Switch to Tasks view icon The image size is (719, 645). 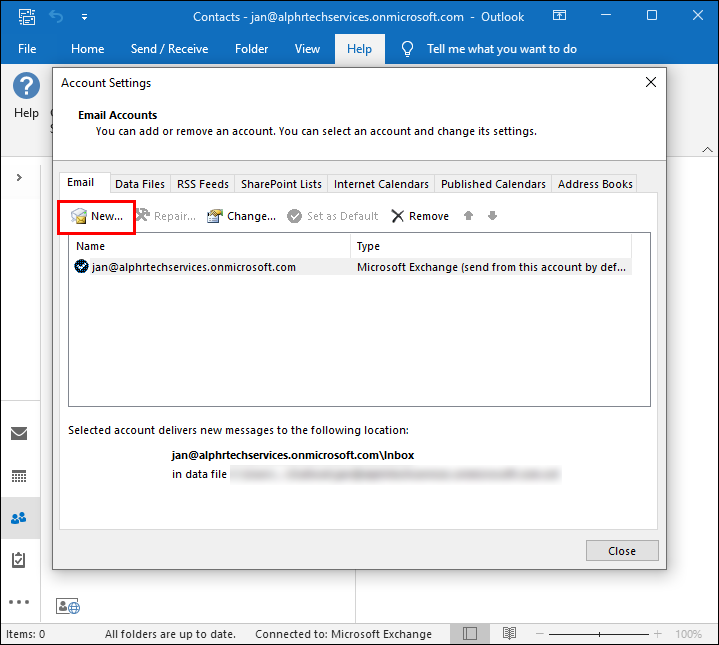coord(18,560)
